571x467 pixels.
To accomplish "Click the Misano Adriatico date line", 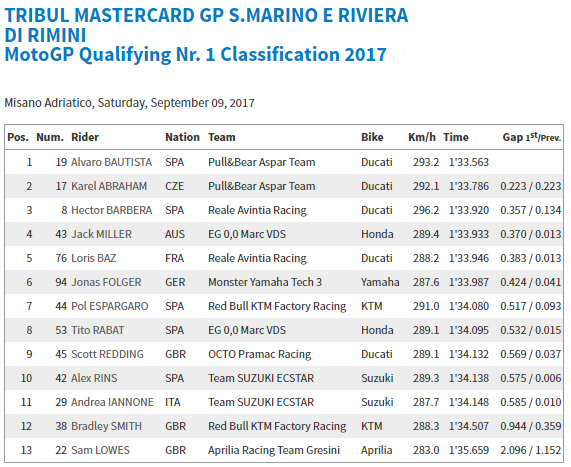I will (129, 103).
